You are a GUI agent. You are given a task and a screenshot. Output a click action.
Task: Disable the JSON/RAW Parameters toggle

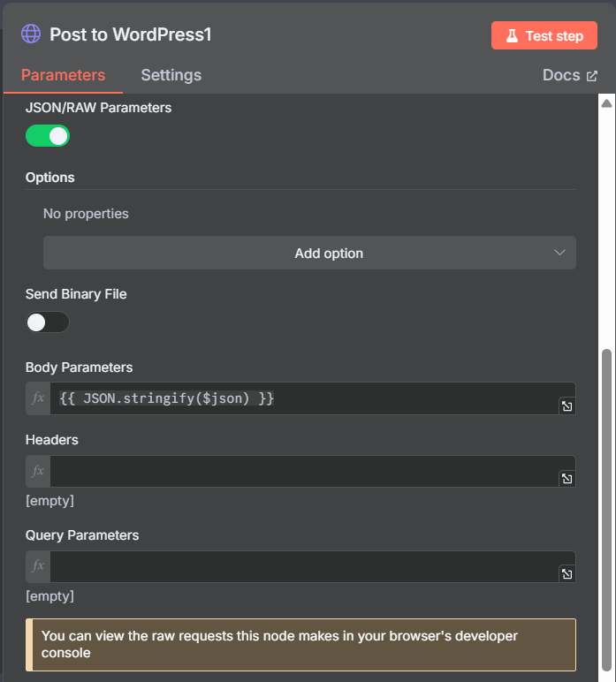click(x=48, y=136)
